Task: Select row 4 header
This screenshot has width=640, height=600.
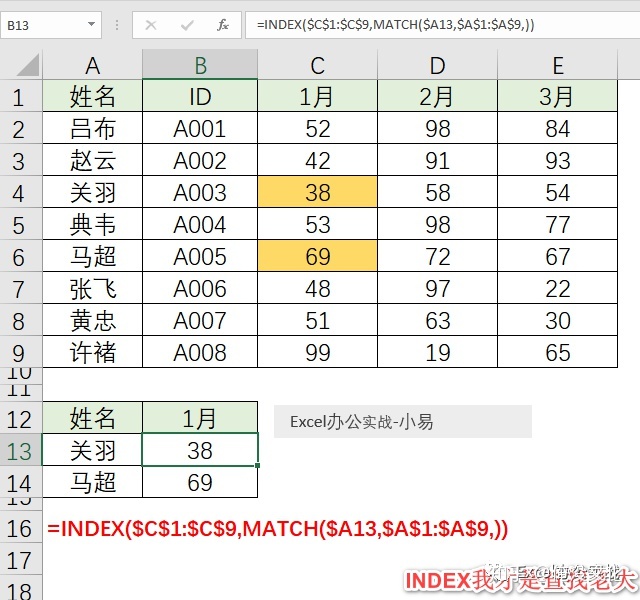Action: tap(20, 192)
